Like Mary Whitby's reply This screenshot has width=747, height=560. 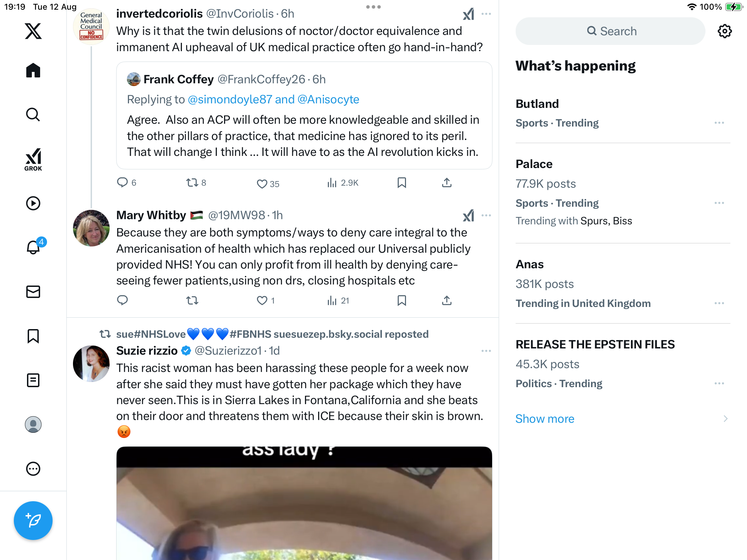point(262,300)
